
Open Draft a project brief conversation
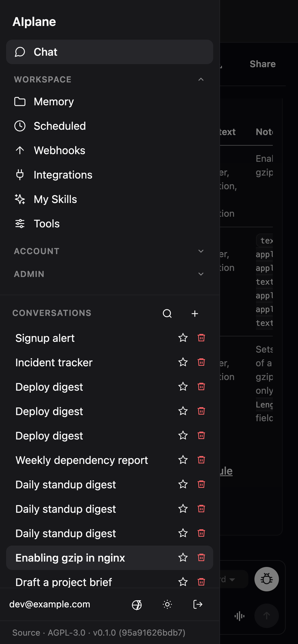click(63, 582)
